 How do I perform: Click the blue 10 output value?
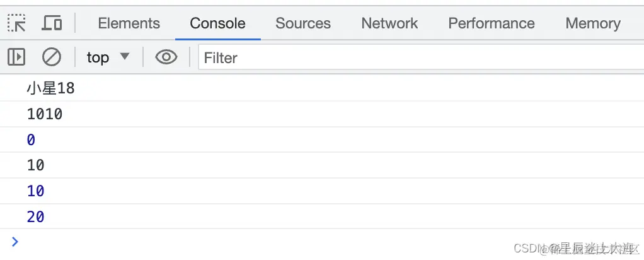point(36,191)
